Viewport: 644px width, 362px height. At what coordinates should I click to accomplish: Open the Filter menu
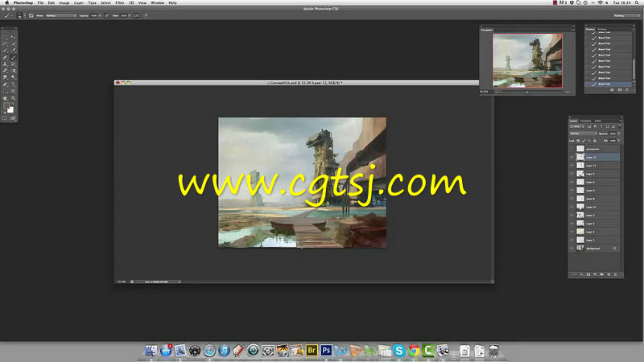[119, 3]
